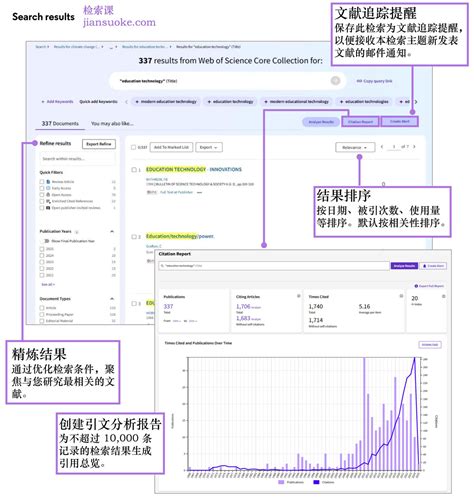Check the Article document type filter
Screen dimensions: 474x500
(x=42, y=308)
